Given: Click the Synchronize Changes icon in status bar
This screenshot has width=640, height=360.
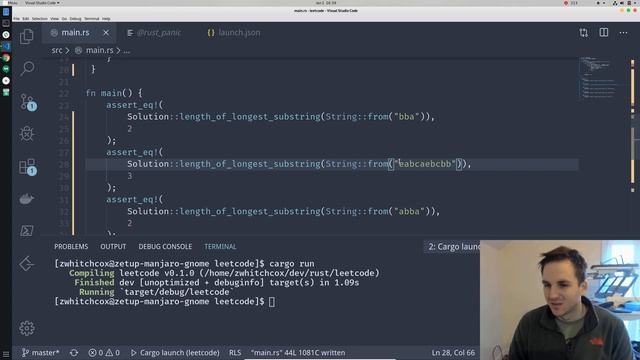Looking at the screenshot, I should pos(74,353).
